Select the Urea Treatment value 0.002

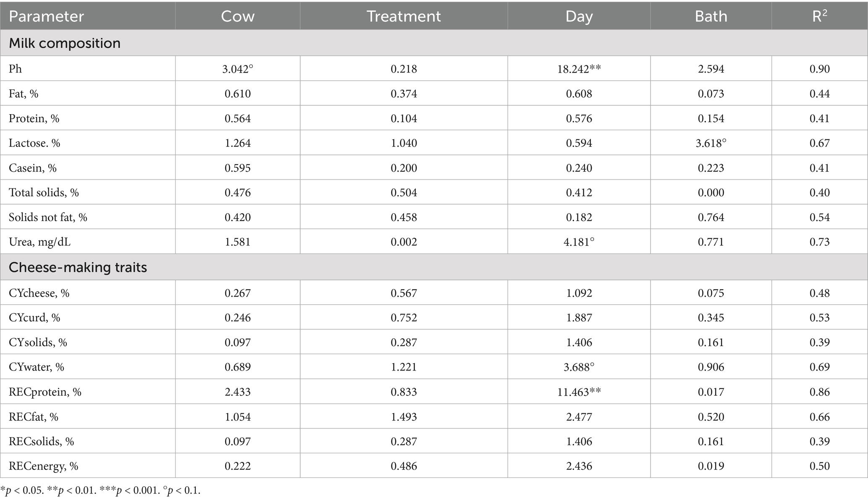click(404, 242)
